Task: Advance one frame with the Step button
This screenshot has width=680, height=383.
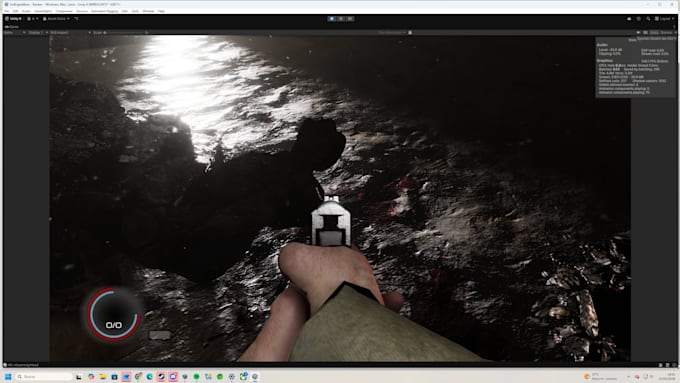Action: click(x=350, y=19)
